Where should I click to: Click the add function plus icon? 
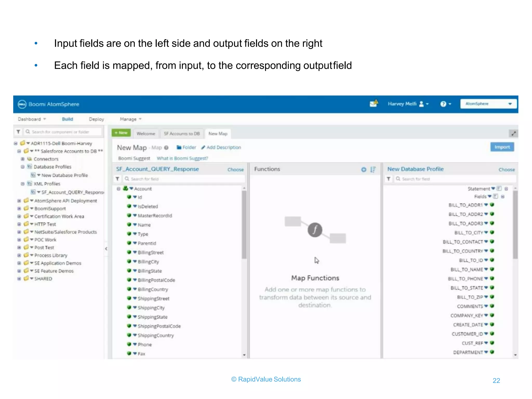point(364,170)
